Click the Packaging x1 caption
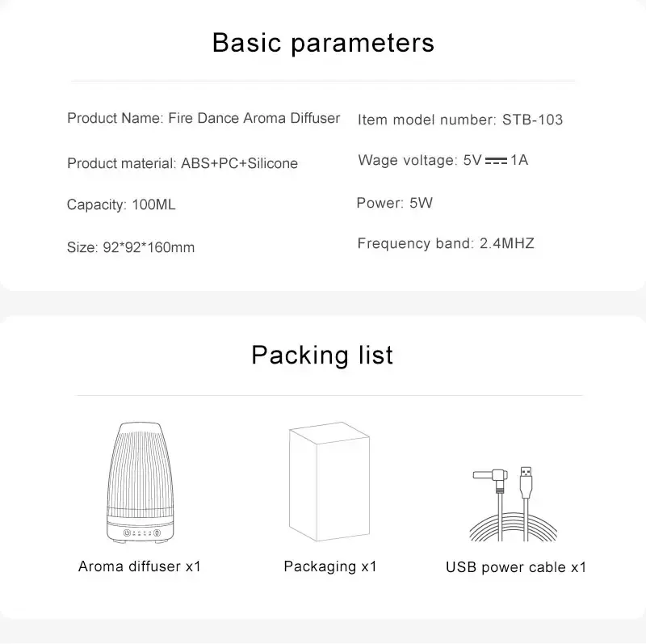 [330, 567]
